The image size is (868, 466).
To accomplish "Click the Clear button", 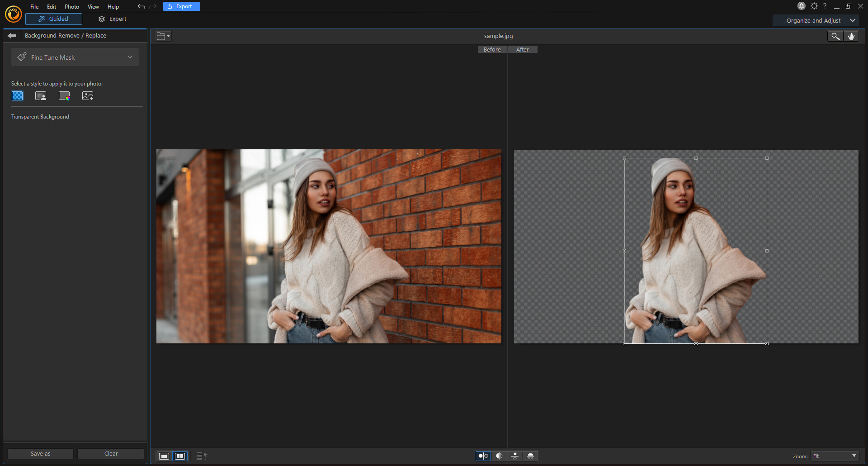I will 110,453.
